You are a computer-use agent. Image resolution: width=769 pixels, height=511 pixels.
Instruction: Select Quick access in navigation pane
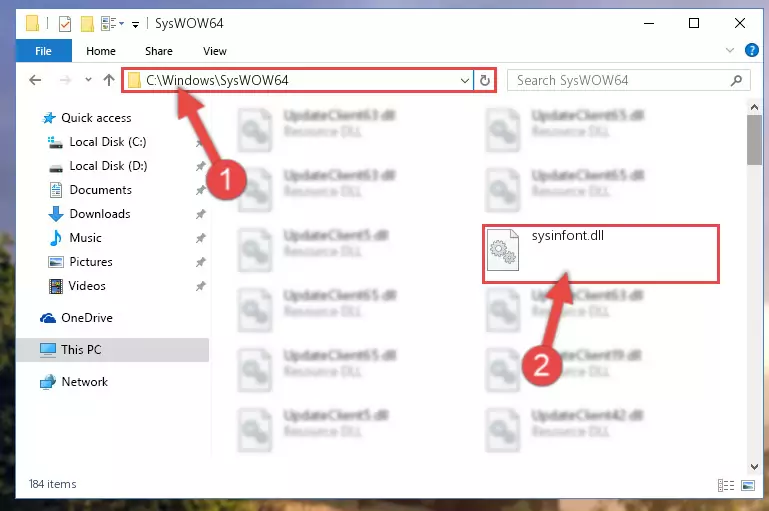coord(96,118)
